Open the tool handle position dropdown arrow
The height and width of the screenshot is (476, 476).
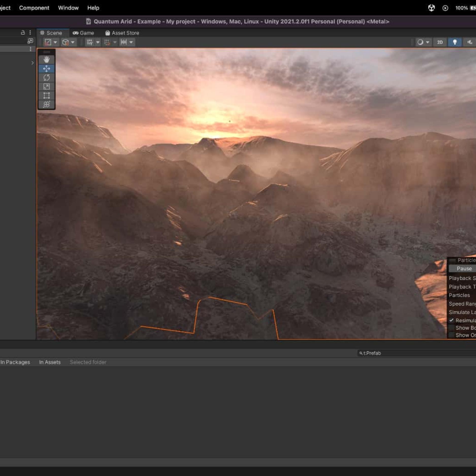tap(55, 42)
